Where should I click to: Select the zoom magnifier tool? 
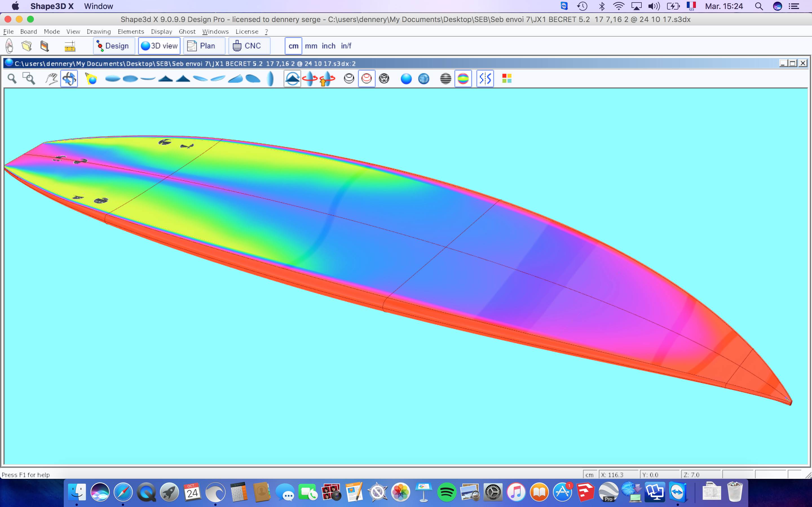tap(12, 79)
